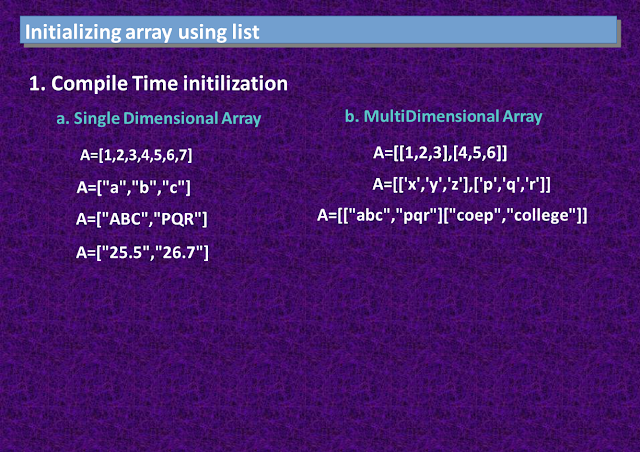Click the line A=[['x','y','z'],['p','q','r']]
The image size is (640, 452).
point(461,185)
